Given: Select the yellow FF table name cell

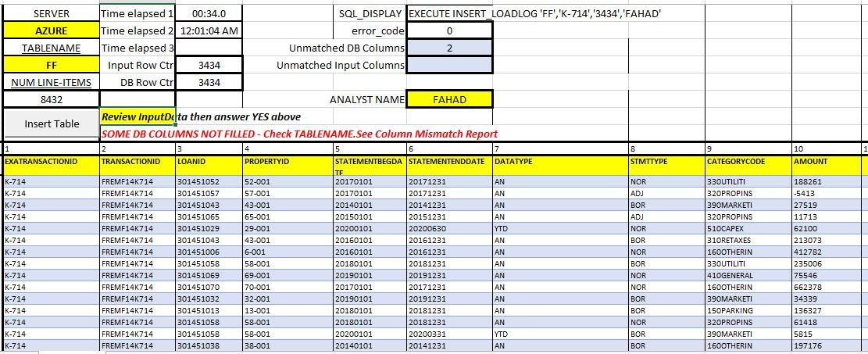Looking at the screenshot, I should click(51, 65).
